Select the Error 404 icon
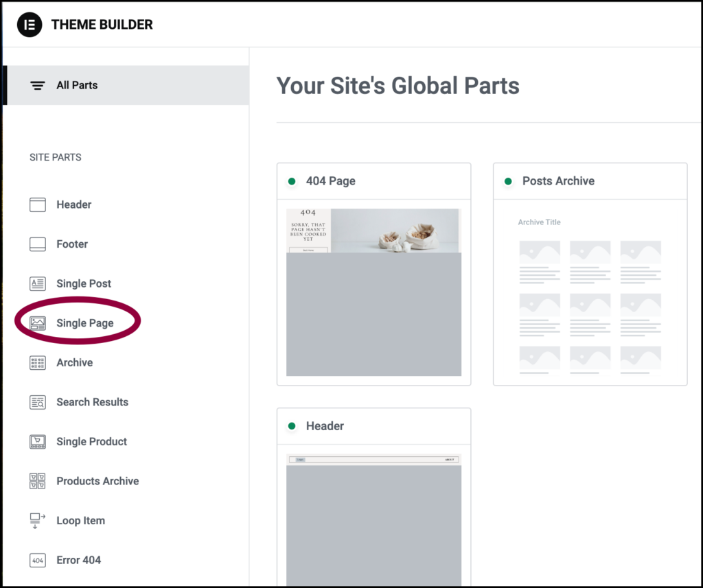This screenshot has height=588, width=703. pos(37,560)
